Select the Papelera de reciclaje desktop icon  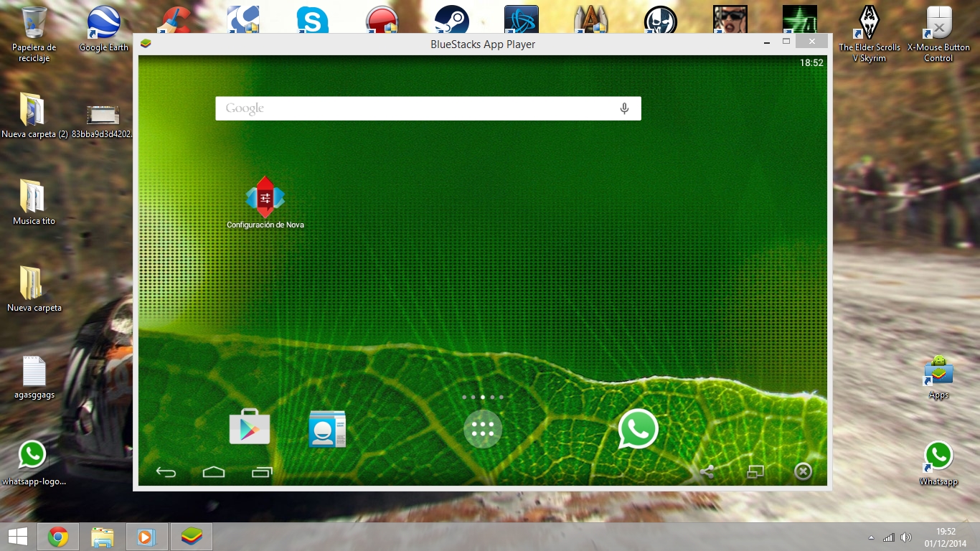34,34
